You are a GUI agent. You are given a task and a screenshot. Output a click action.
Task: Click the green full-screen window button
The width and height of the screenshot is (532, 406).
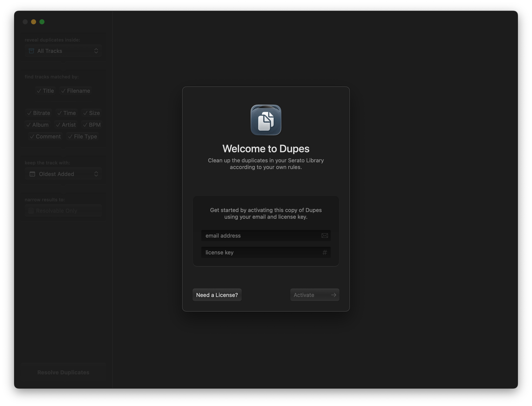pyautogui.click(x=42, y=22)
